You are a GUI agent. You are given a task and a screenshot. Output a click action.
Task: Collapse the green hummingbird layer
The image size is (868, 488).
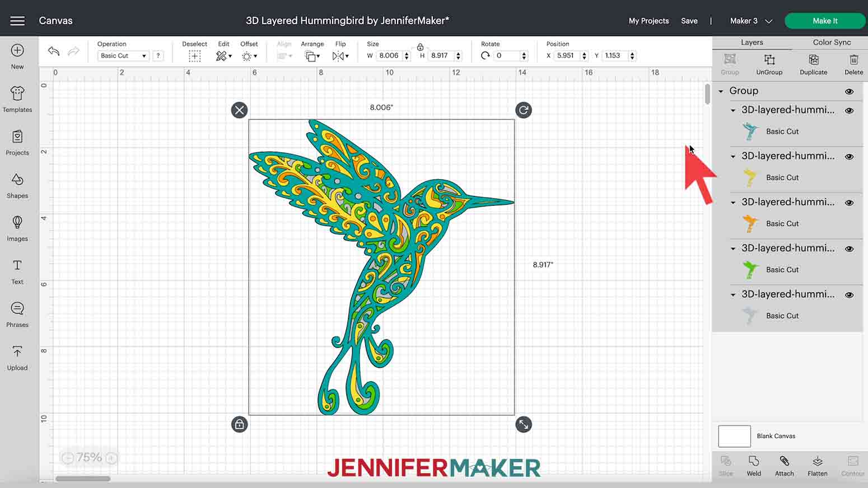[x=733, y=248]
